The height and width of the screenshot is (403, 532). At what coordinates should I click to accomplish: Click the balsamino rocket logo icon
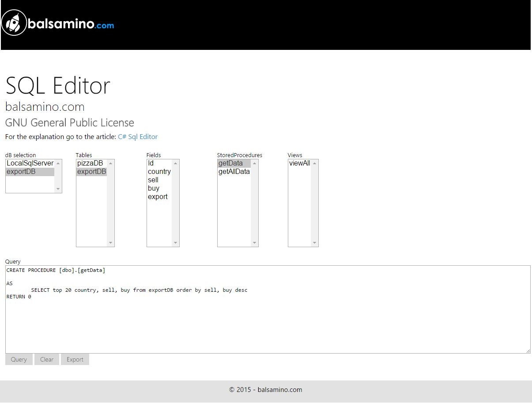[x=14, y=23]
